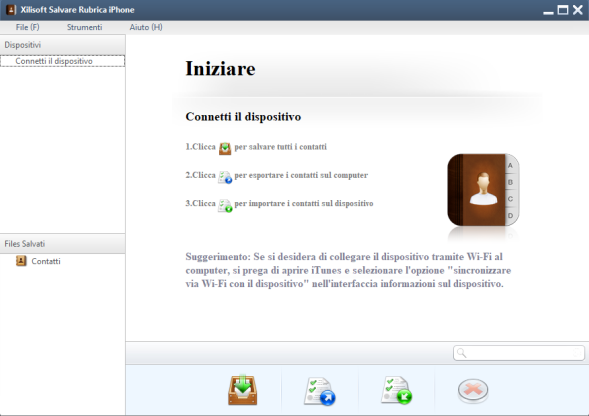Click the small import icon in step 3

[225, 205]
